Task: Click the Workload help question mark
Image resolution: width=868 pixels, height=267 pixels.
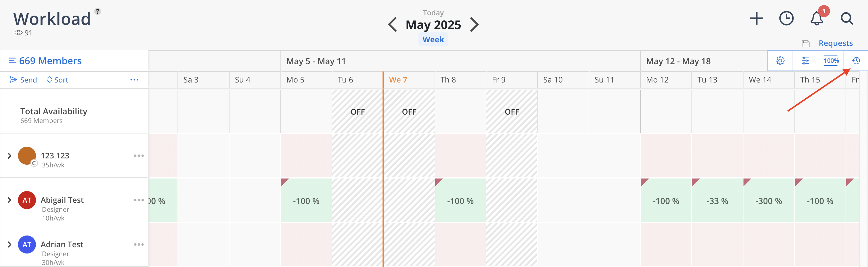Action: [97, 11]
